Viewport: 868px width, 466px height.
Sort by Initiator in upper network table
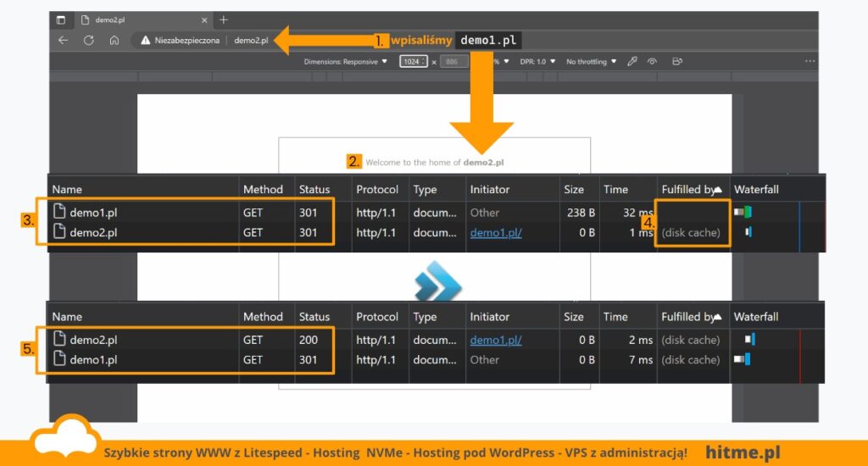pos(489,189)
